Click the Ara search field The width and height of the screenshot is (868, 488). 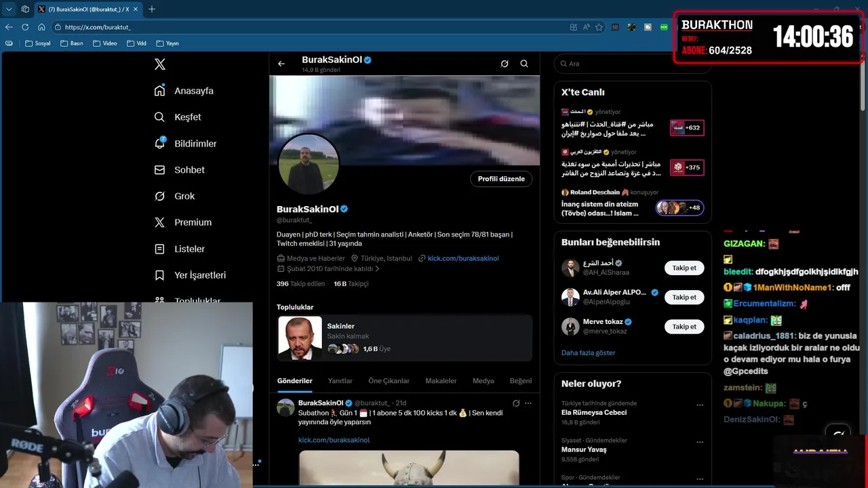tap(632, 64)
